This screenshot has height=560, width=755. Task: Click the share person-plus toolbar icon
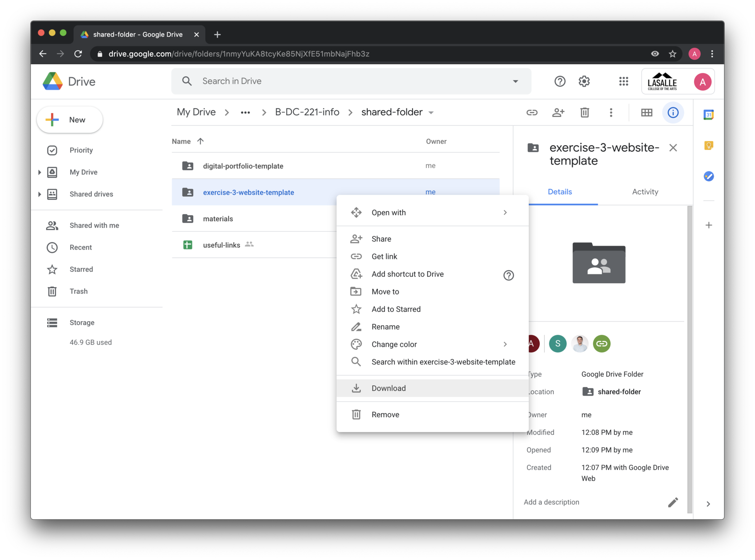coord(558,112)
